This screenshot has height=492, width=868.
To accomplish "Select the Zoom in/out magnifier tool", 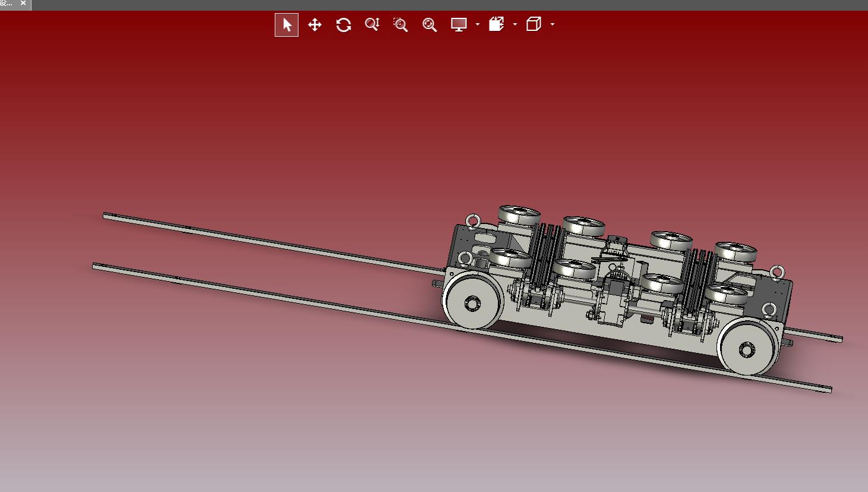I will click(373, 24).
